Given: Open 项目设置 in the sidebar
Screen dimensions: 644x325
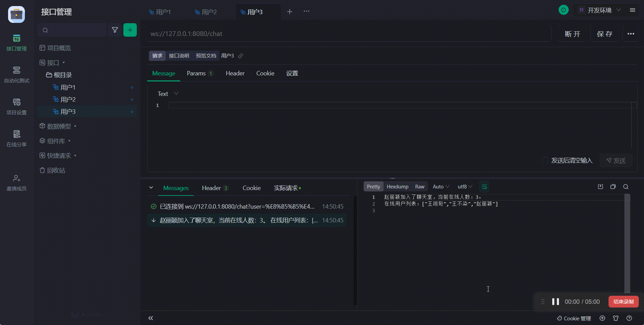Looking at the screenshot, I should [x=16, y=107].
